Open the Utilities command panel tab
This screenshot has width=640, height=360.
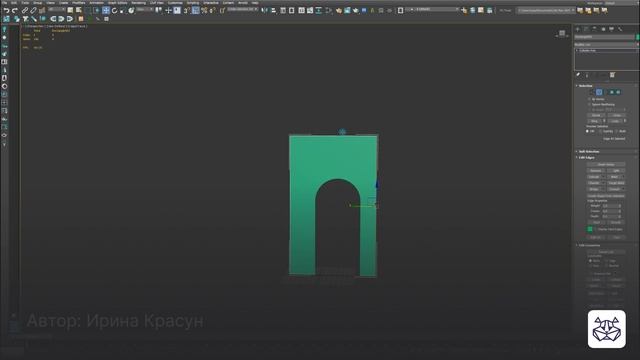pos(620,29)
